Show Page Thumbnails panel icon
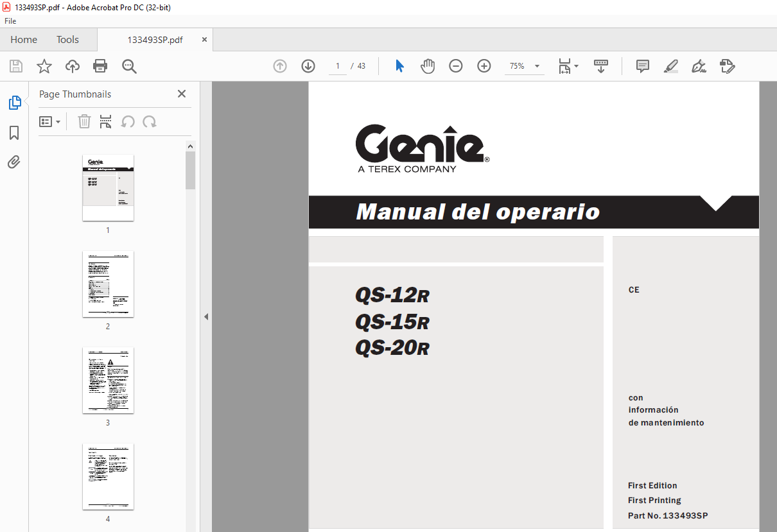Image resolution: width=777 pixels, height=532 pixels. click(x=14, y=103)
